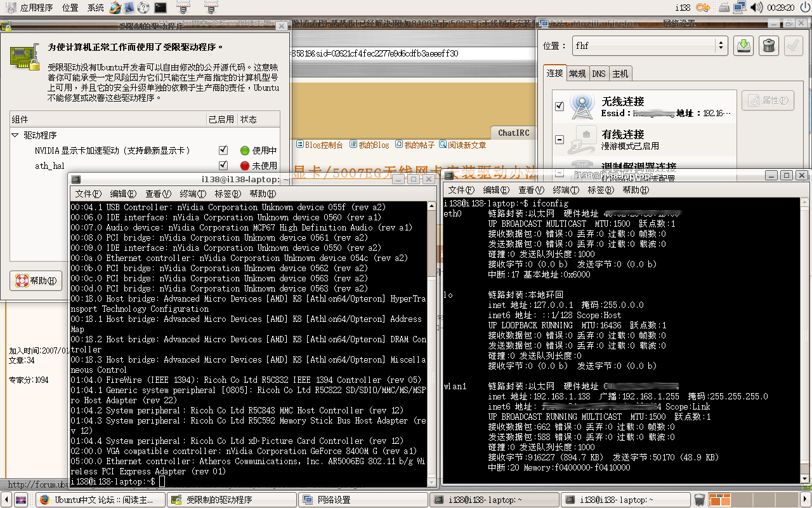Click the second spring applet icon in top panel

coord(212,8)
